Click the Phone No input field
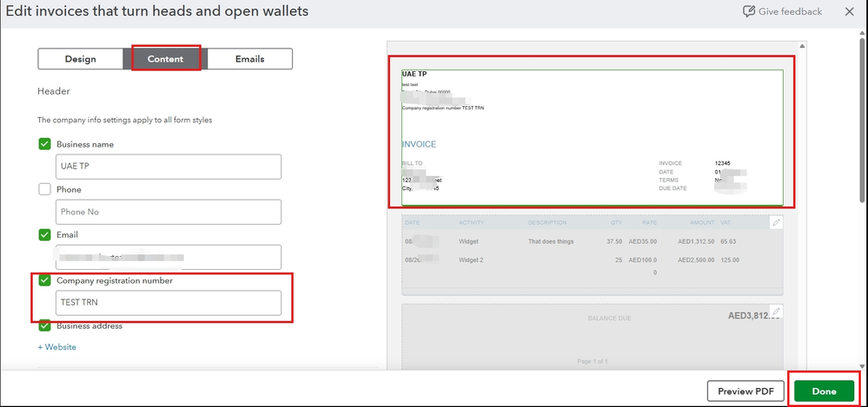Image resolution: width=868 pixels, height=407 pixels. pyautogui.click(x=169, y=212)
